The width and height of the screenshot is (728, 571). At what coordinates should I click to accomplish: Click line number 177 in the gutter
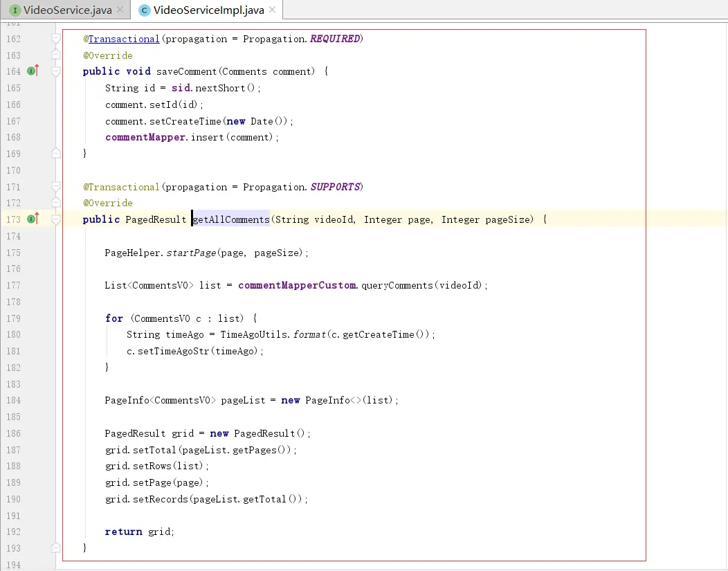click(13, 285)
